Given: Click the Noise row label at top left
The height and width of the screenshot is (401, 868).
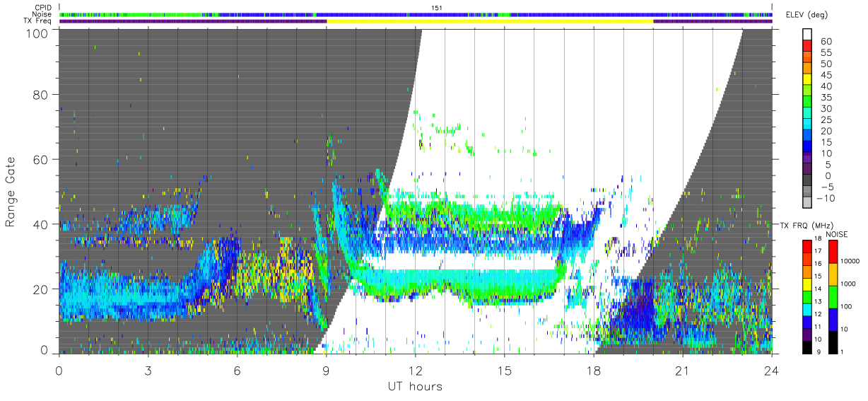Looking at the screenshot, I should pos(43,14).
